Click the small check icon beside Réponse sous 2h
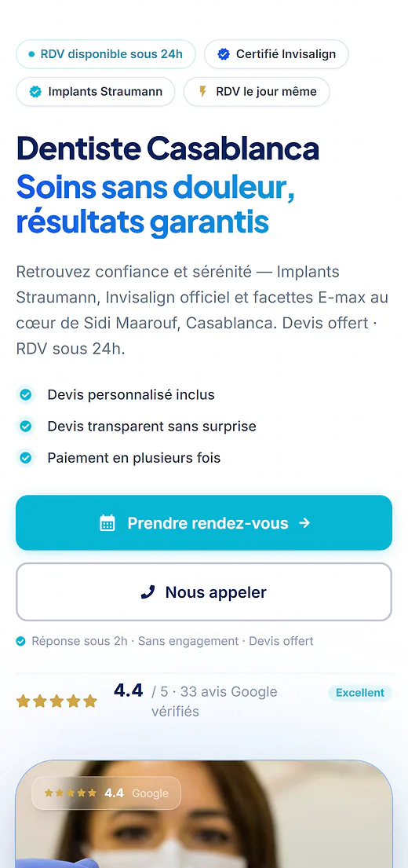The height and width of the screenshot is (868, 408). click(21, 642)
